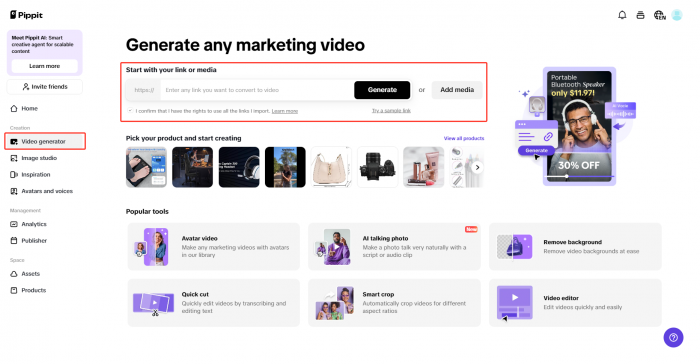Click the Add media button
The height and width of the screenshot is (364, 700).
click(x=457, y=90)
